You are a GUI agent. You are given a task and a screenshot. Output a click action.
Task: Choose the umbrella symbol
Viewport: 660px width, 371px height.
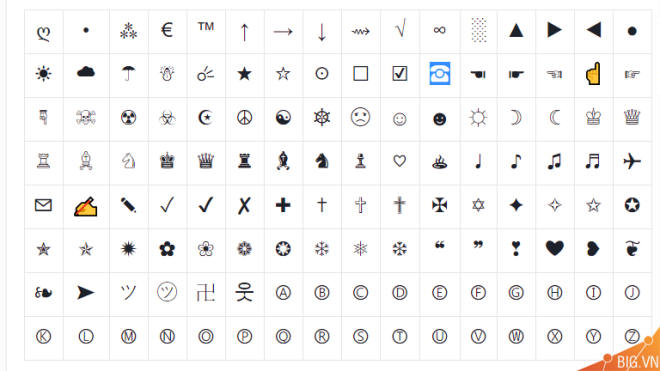[128, 74]
